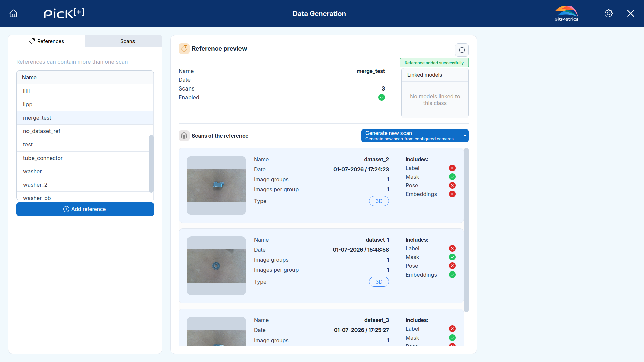Click the Reference preview tag icon
The image size is (644, 362).
click(184, 49)
